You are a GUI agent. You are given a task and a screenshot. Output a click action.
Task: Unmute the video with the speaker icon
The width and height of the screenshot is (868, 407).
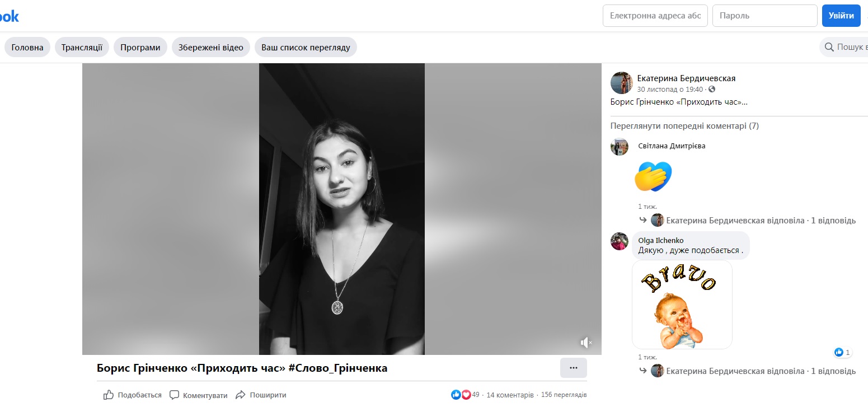pos(585,343)
